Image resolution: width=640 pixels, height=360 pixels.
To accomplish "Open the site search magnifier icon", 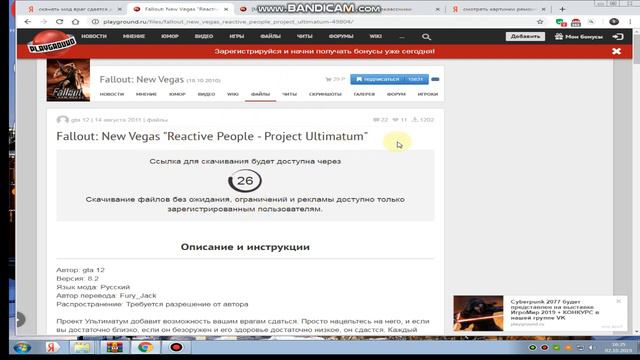I will (x=426, y=37).
